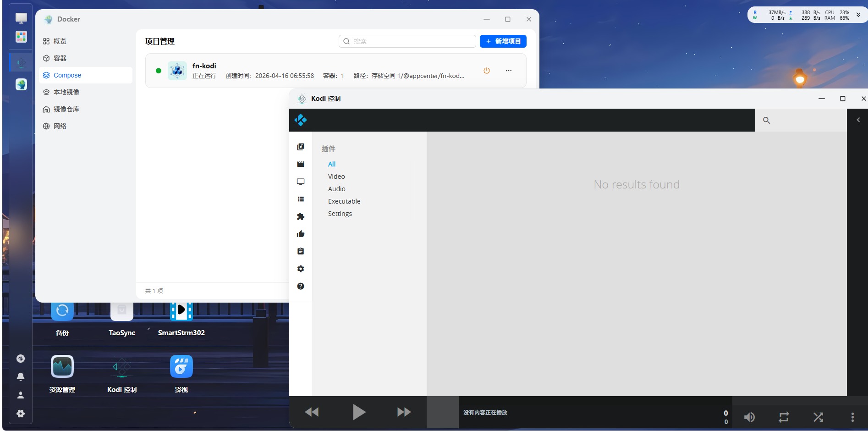Collapse the Kodi right side panel

click(858, 120)
